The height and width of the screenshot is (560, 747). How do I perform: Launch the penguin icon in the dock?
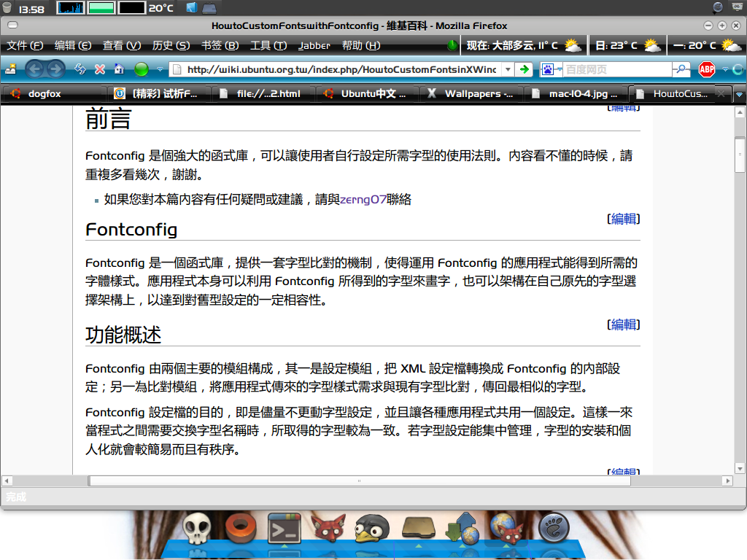(x=372, y=529)
